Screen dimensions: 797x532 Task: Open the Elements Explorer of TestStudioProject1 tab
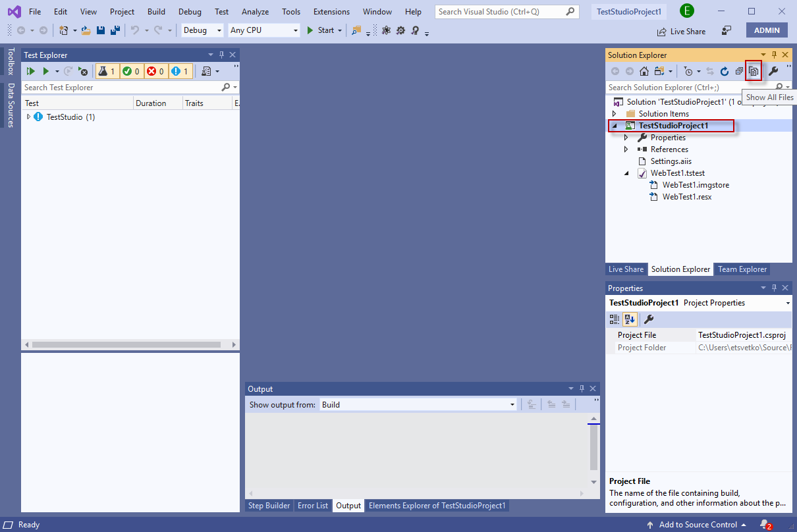click(x=437, y=506)
